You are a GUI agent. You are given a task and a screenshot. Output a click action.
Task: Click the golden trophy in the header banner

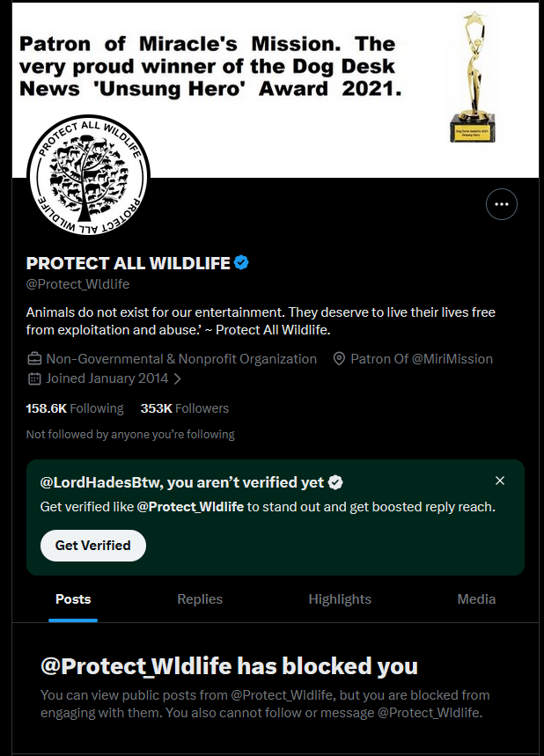(473, 77)
